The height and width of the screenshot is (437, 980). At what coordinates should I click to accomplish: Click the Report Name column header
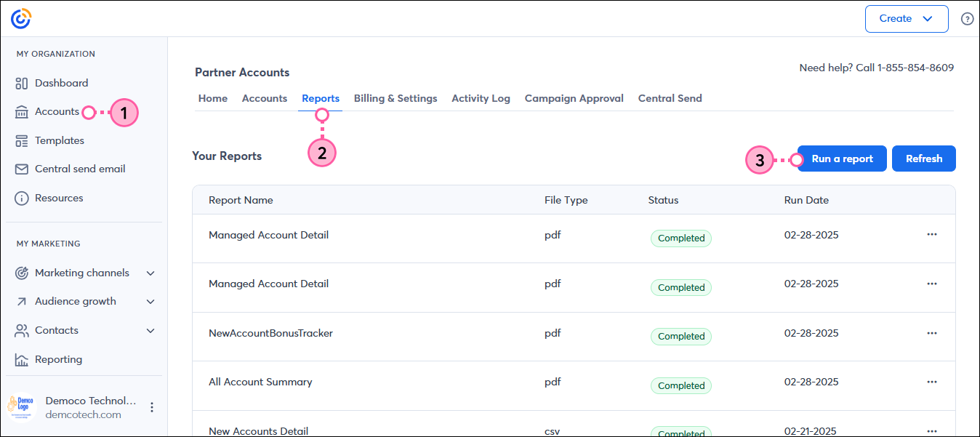pos(241,200)
